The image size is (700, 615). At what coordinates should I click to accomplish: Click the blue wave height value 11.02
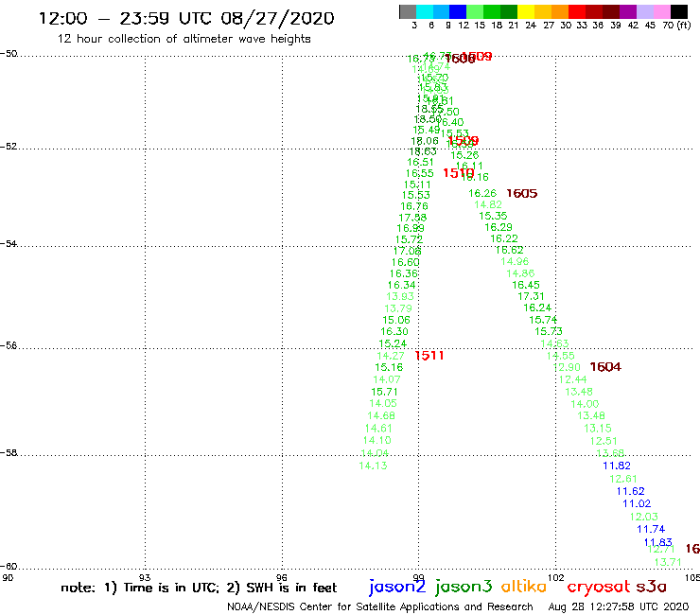tap(637, 503)
